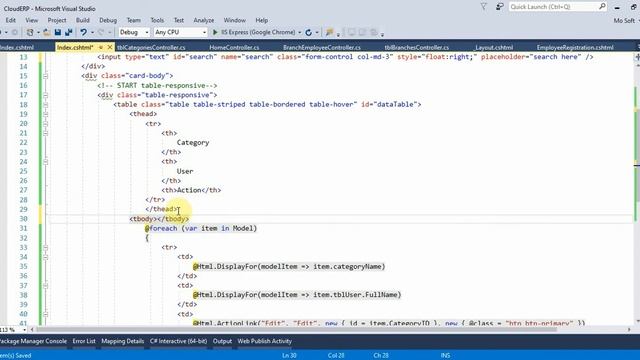Open the Mo Soft account dropdown
The width and height of the screenshot is (640, 360).
[x=627, y=20]
